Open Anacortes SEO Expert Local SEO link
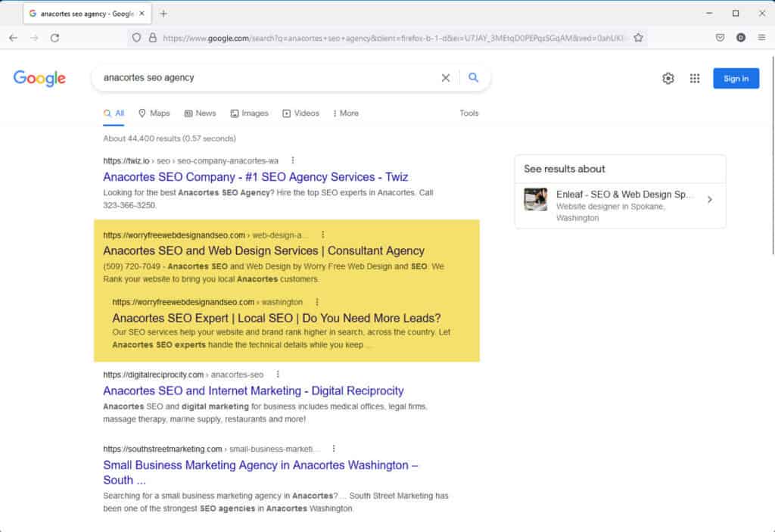Image resolution: width=775 pixels, height=532 pixels. pos(276,318)
